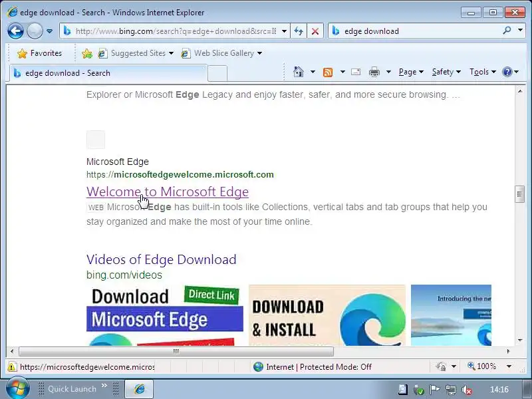
Task: Click the bing.com/videos link
Action: [124, 275]
